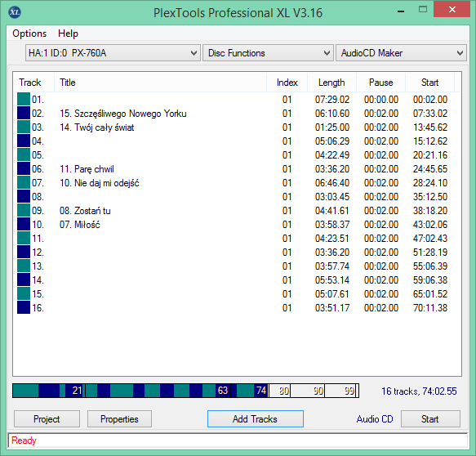476x456 pixels.
Task: Select the color block of track 16
Action: pyautogui.click(x=24, y=307)
